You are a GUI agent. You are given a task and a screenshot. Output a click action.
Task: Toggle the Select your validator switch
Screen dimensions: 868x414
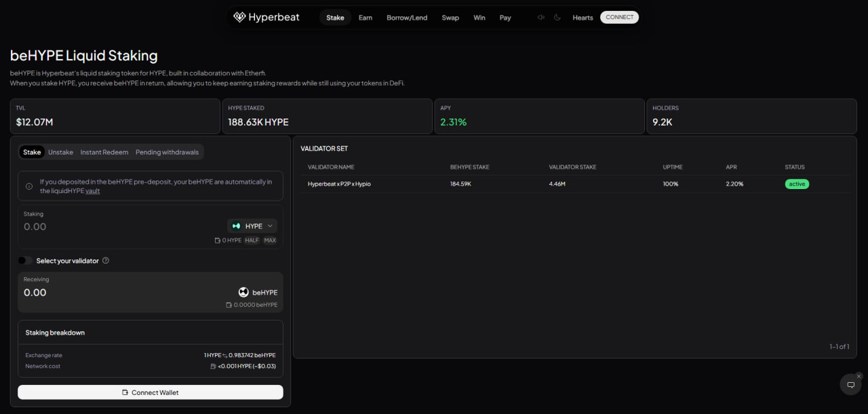24,261
